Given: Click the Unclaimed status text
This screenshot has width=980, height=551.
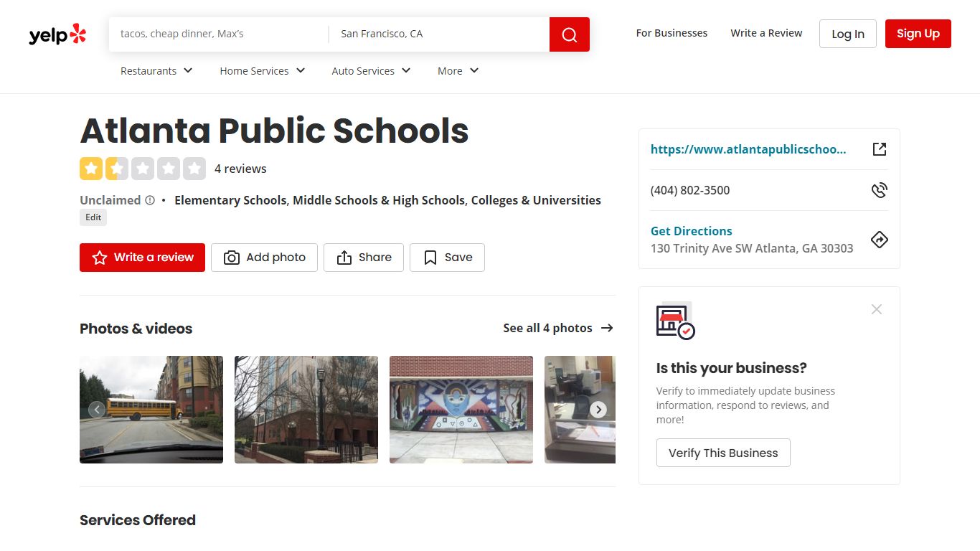Looking at the screenshot, I should click(x=110, y=200).
